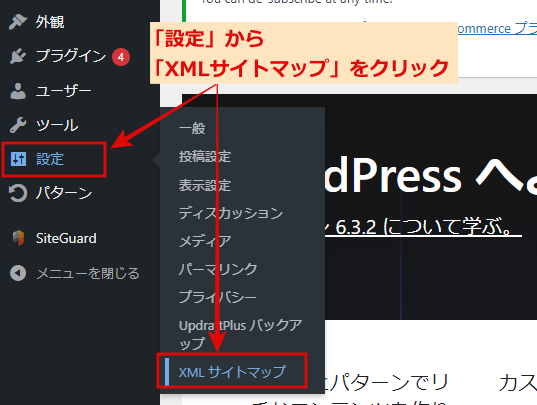Select XML サイトマップ submenu item
The height and width of the screenshot is (405, 537).
pos(232,372)
